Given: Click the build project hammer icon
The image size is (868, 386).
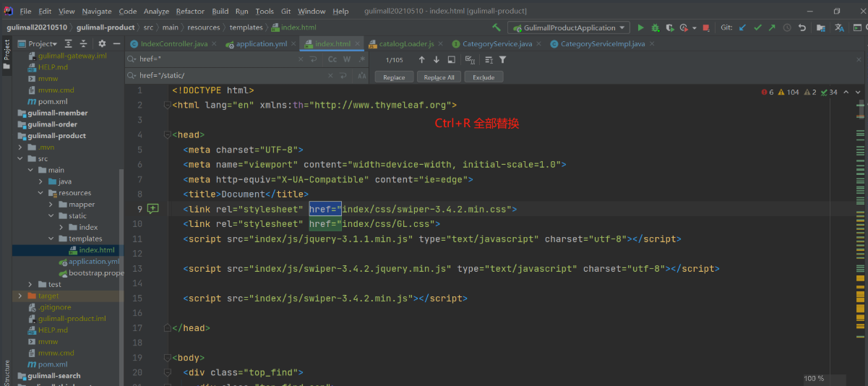Looking at the screenshot, I should point(497,27).
